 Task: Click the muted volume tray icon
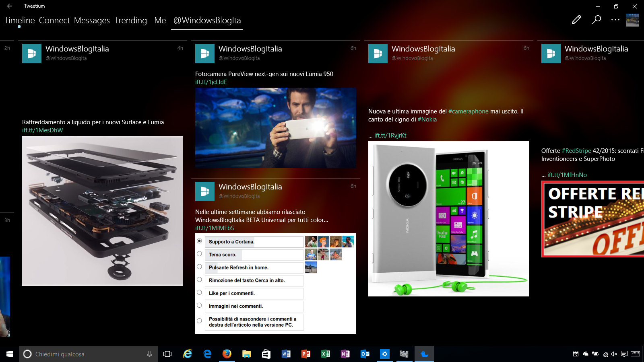coord(614,354)
